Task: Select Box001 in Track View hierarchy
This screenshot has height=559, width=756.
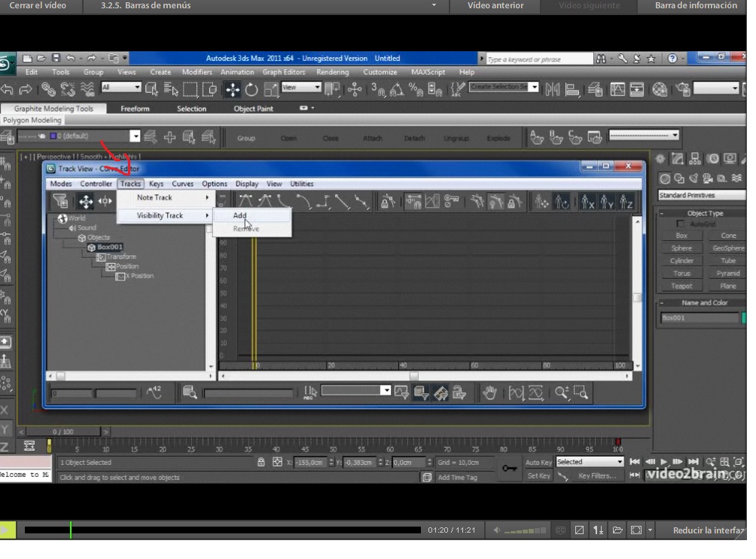Action: [105, 247]
